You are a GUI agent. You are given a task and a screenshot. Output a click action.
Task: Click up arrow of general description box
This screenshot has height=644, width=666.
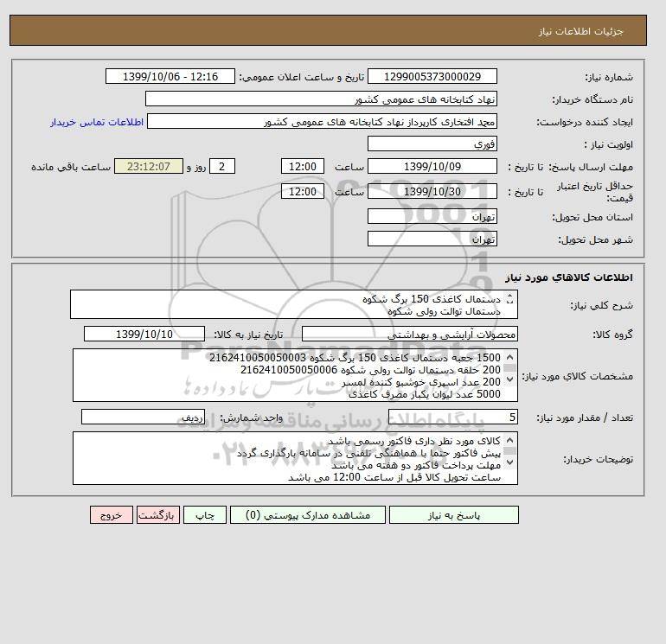point(509,296)
